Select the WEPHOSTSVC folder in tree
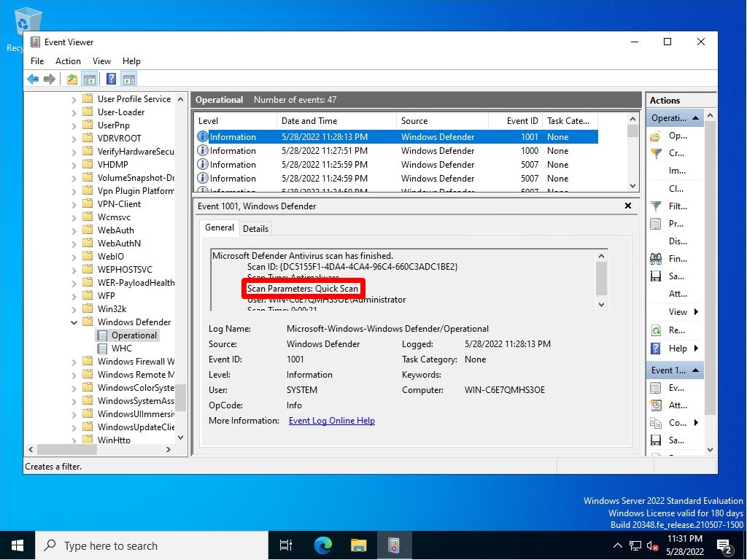Viewport: 747px width, 560px height. tap(125, 270)
